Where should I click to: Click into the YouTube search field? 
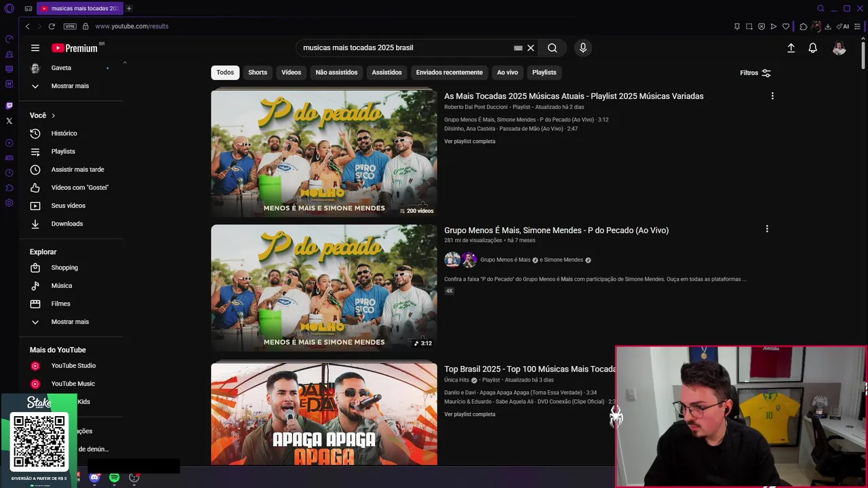click(x=407, y=48)
